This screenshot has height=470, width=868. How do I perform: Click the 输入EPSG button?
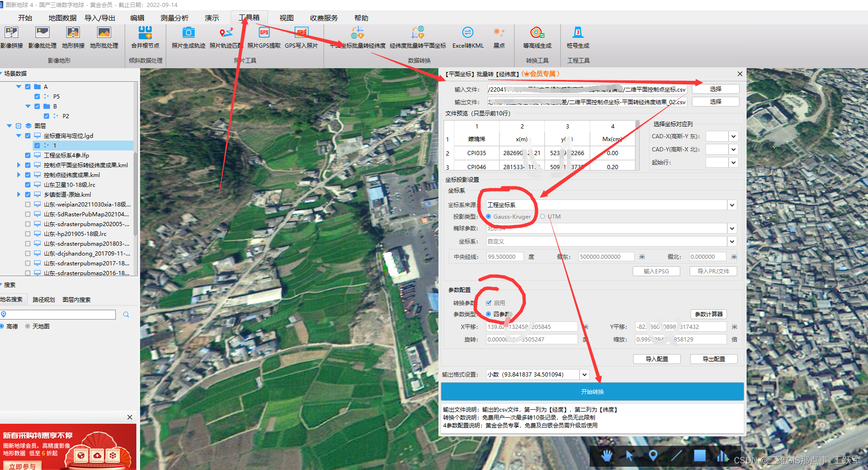656,271
